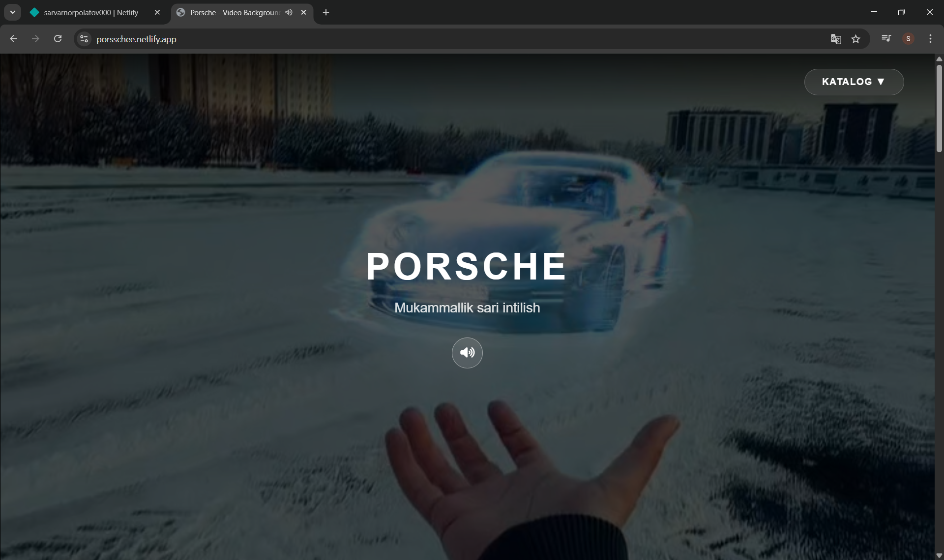
Task: Bookmark this tab with the star icon
Action: coord(856,39)
